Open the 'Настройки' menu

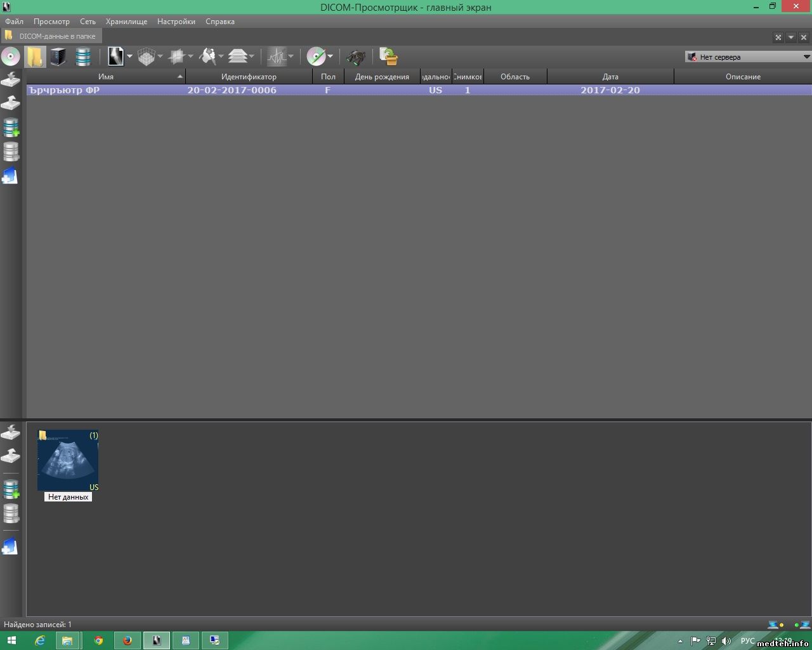point(176,22)
